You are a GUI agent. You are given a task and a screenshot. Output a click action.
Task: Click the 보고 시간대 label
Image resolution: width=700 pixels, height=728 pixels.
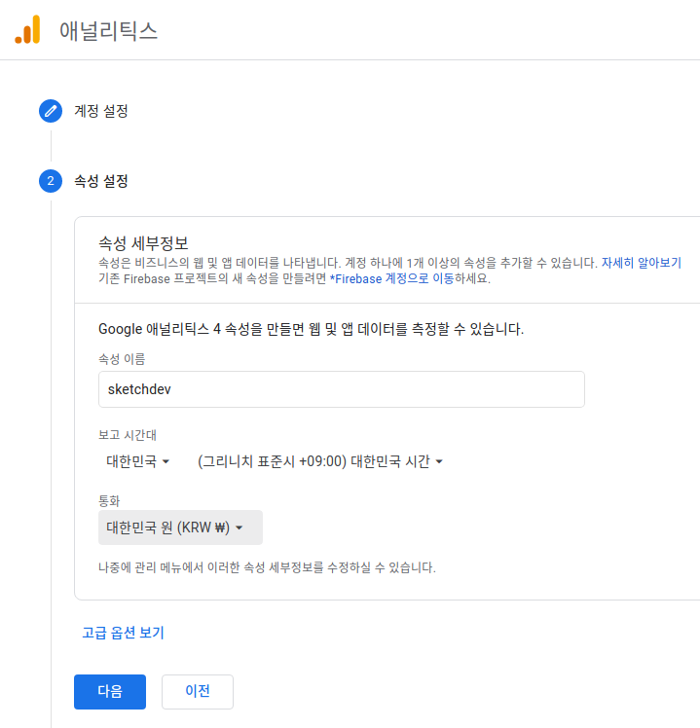pos(128,435)
